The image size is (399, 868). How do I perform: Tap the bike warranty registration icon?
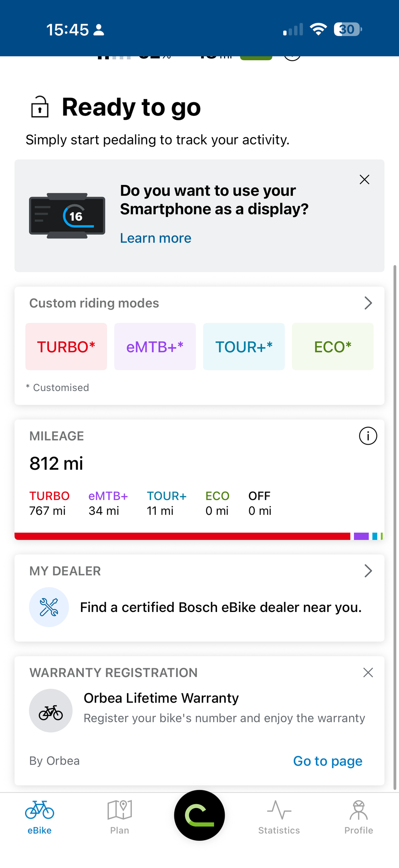pos(51,711)
